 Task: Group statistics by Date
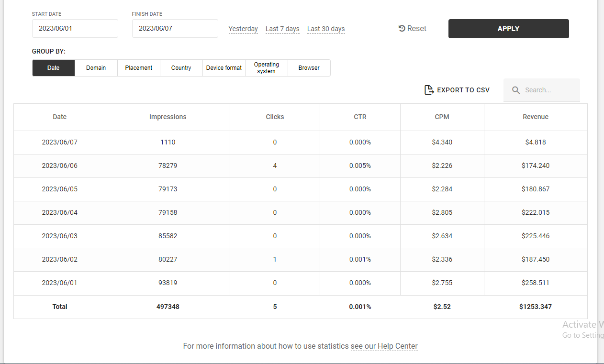(x=54, y=68)
